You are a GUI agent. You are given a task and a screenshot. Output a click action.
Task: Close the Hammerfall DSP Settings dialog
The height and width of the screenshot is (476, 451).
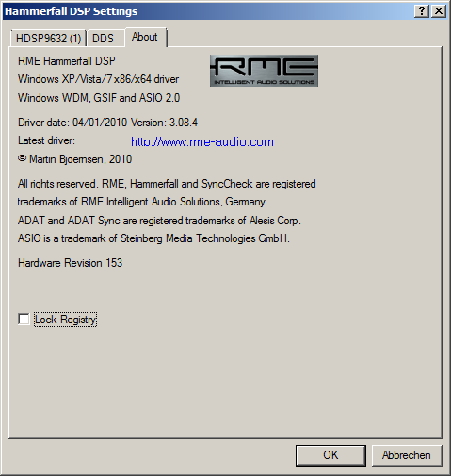coord(439,11)
